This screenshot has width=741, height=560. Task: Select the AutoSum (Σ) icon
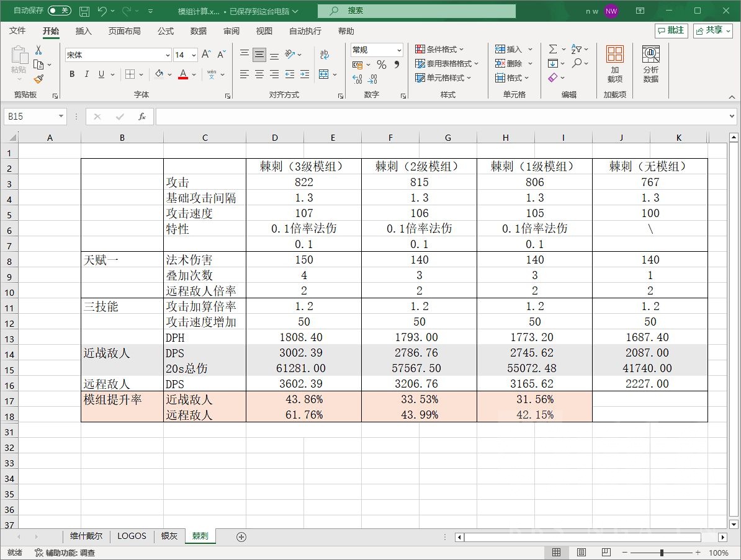(552, 50)
